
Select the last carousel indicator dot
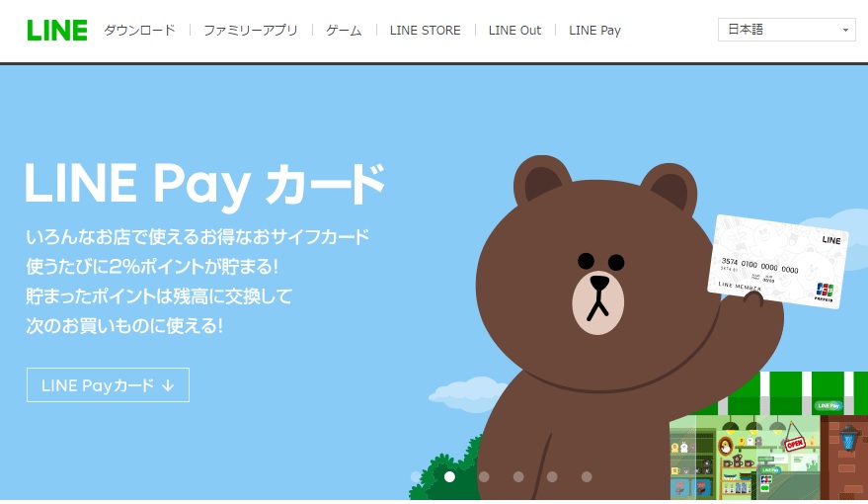[587, 476]
